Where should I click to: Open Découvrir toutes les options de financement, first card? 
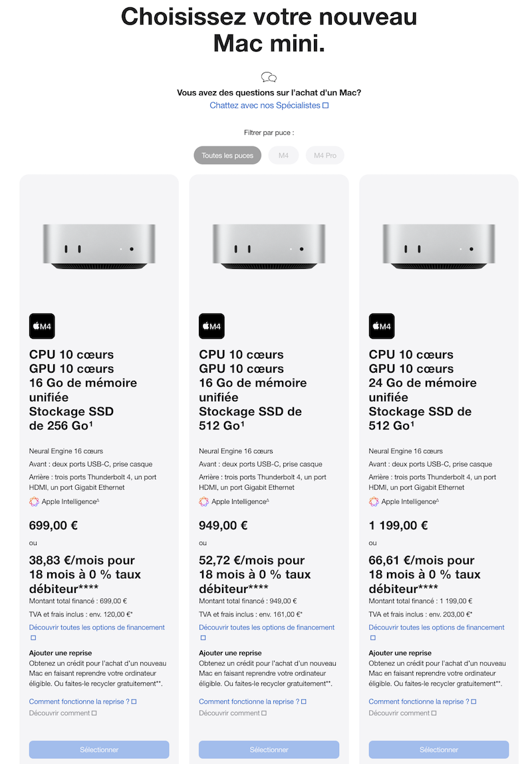click(x=97, y=628)
